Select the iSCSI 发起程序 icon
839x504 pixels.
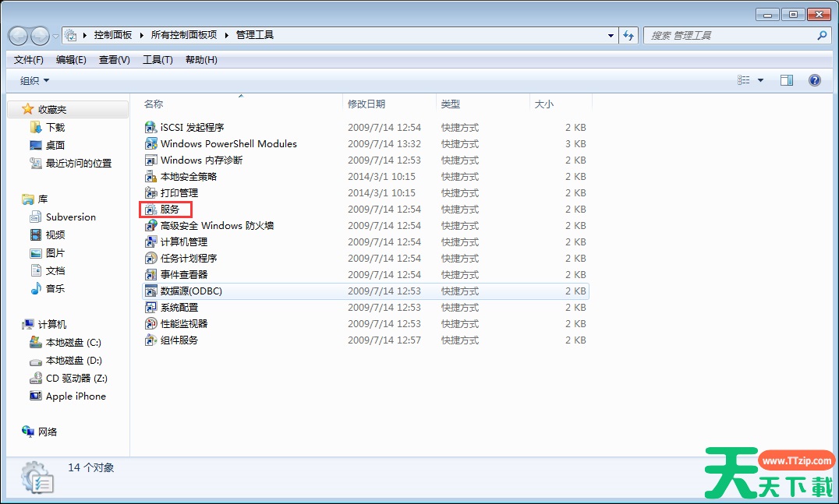click(151, 128)
